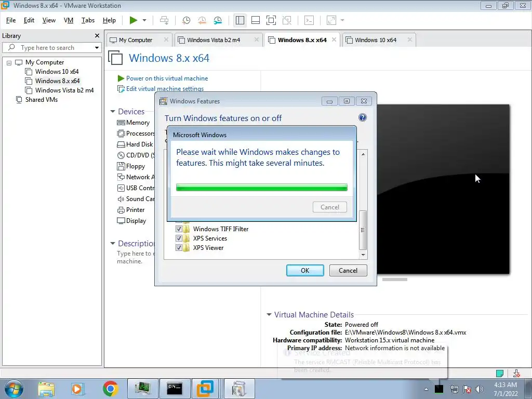Click the stretch guest display icon

pyautogui.click(x=331, y=20)
